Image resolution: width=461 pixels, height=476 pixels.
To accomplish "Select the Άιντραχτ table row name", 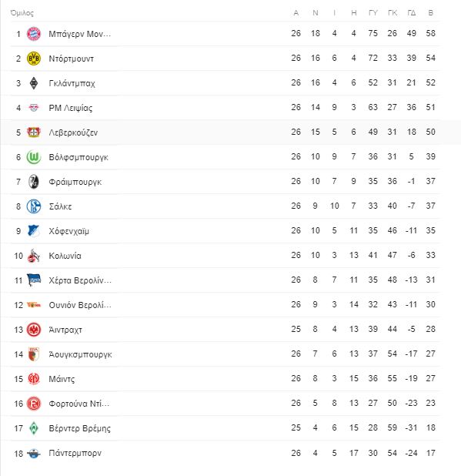I will 65,330.
